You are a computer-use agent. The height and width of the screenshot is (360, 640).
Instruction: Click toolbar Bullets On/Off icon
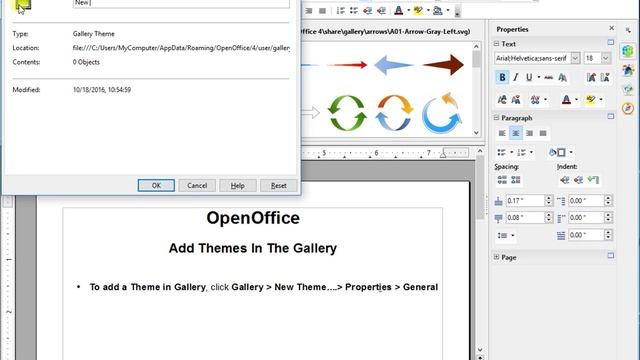[x=354, y=11]
